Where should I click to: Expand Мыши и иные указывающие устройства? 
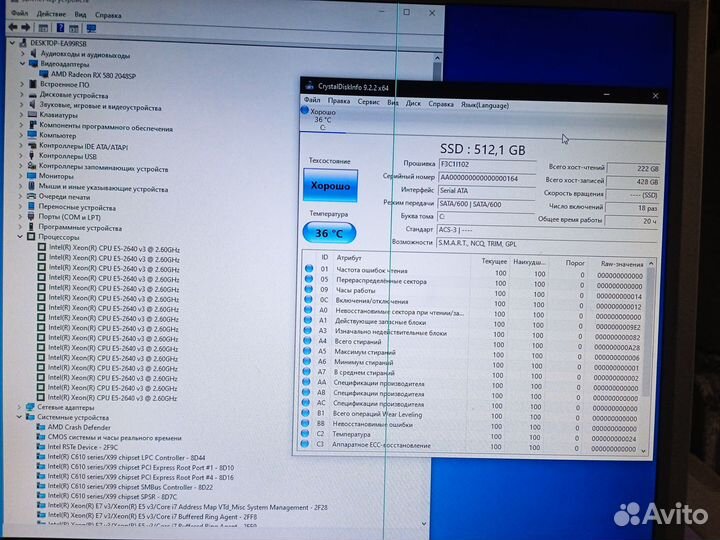tap(21, 186)
